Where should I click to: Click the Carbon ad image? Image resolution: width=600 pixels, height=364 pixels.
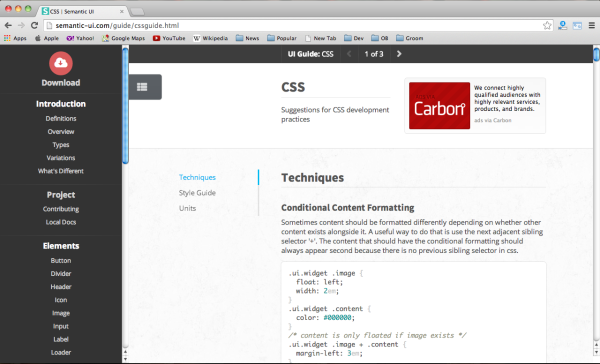pos(439,106)
